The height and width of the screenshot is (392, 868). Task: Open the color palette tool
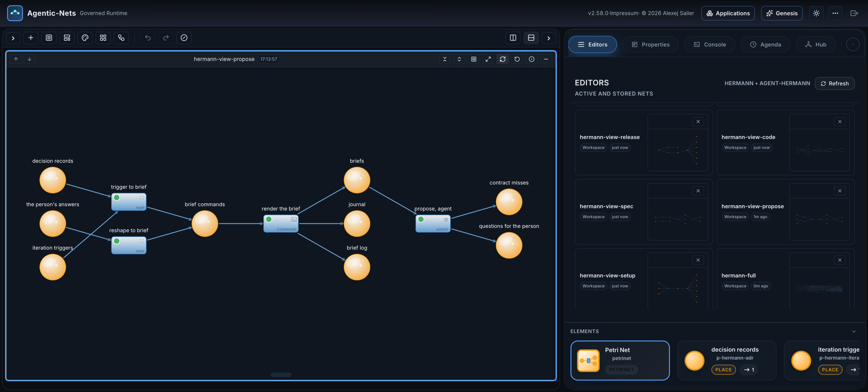coord(85,38)
